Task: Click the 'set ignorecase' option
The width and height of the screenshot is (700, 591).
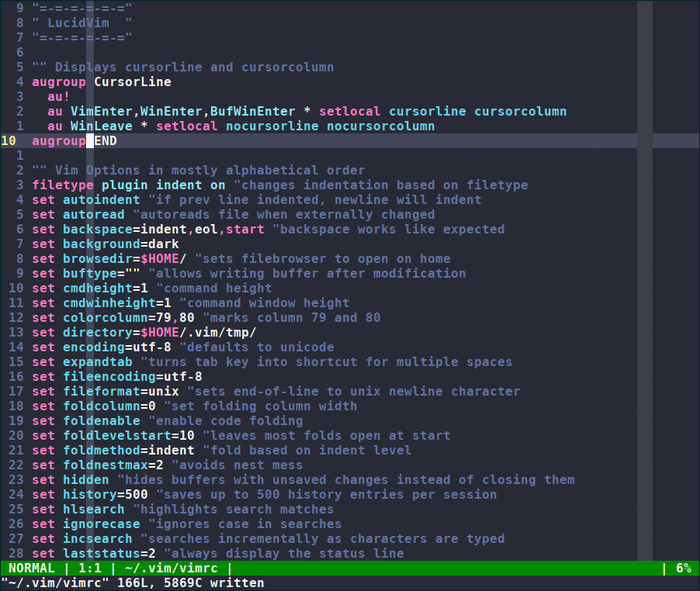Action: click(85, 524)
